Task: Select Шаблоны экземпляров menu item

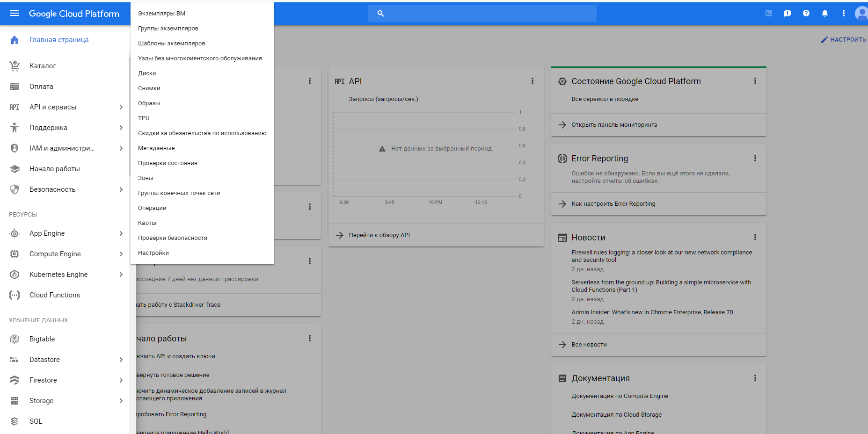Action: point(202,43)
